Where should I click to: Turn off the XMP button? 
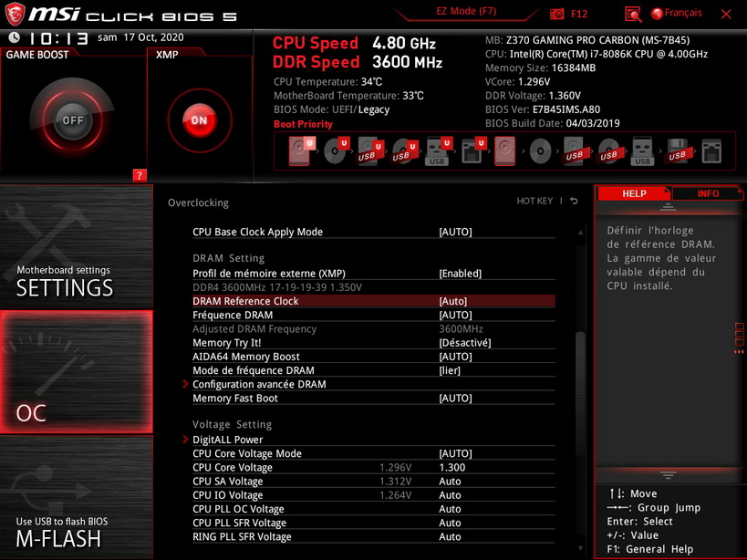point(198,119)
